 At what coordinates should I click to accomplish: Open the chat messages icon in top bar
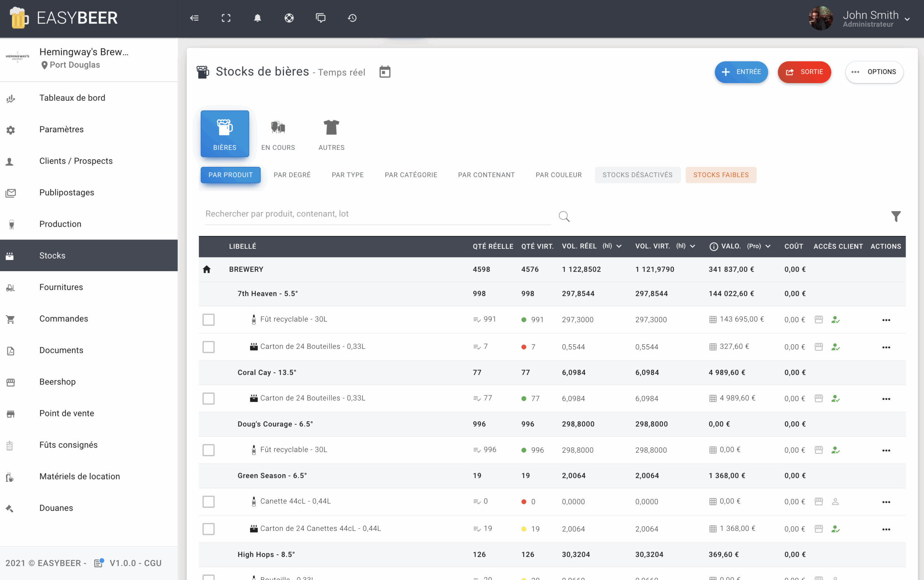(321, 18)
